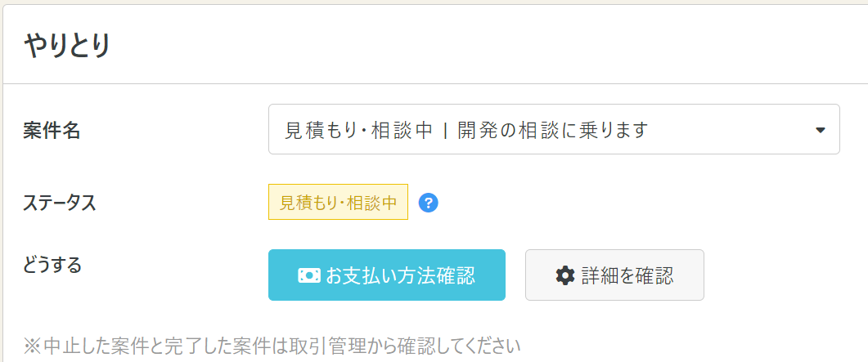
Task: Click the お支払い方法確認 button
Action: (387, 275)
